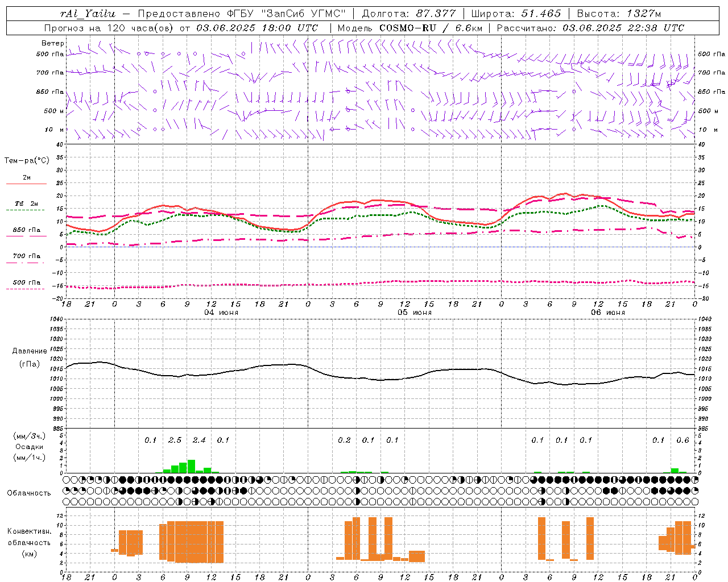Click the forecast start time 03.06.2025 18:00 UTC

(x=257, y=28)
